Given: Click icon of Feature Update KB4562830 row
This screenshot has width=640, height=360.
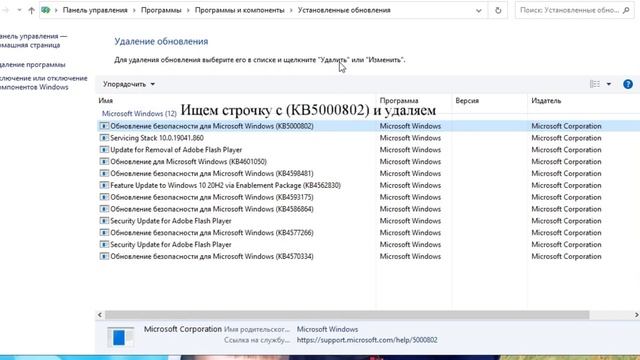Looking at the screenshot, I should 104,185.
